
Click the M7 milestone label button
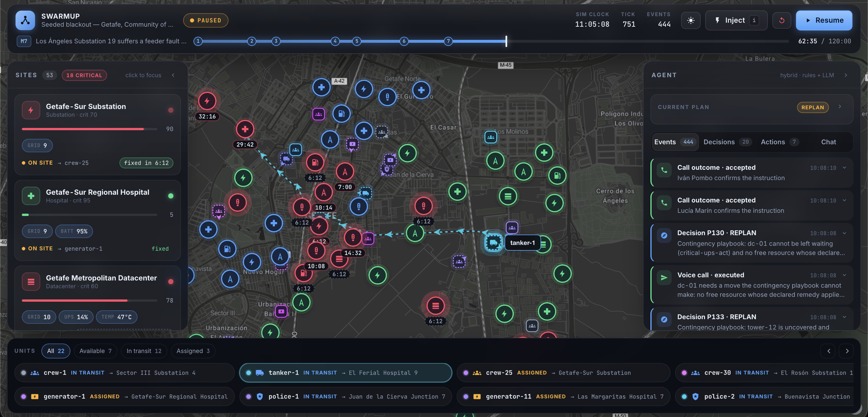24,41
